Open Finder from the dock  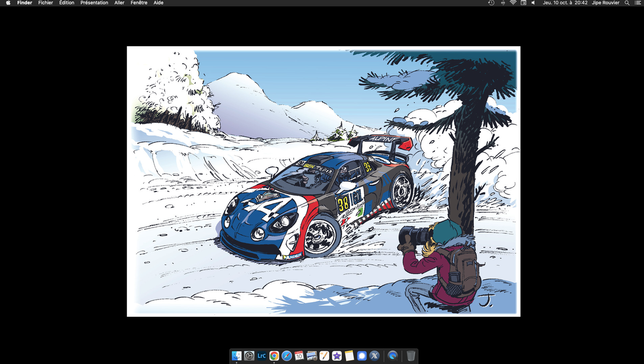(236, 356)
